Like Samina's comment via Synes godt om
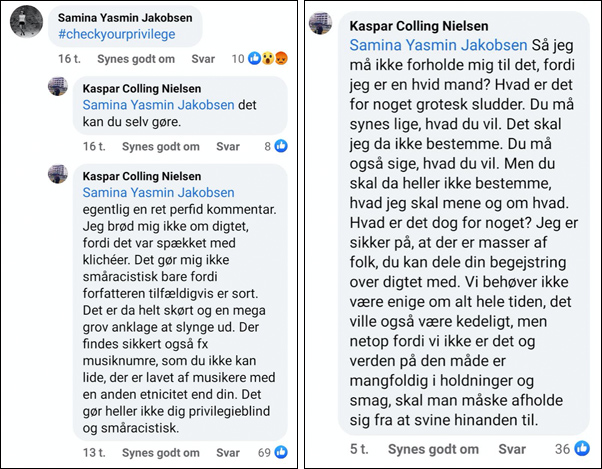 pyautogui.click(x=136, y=59)
